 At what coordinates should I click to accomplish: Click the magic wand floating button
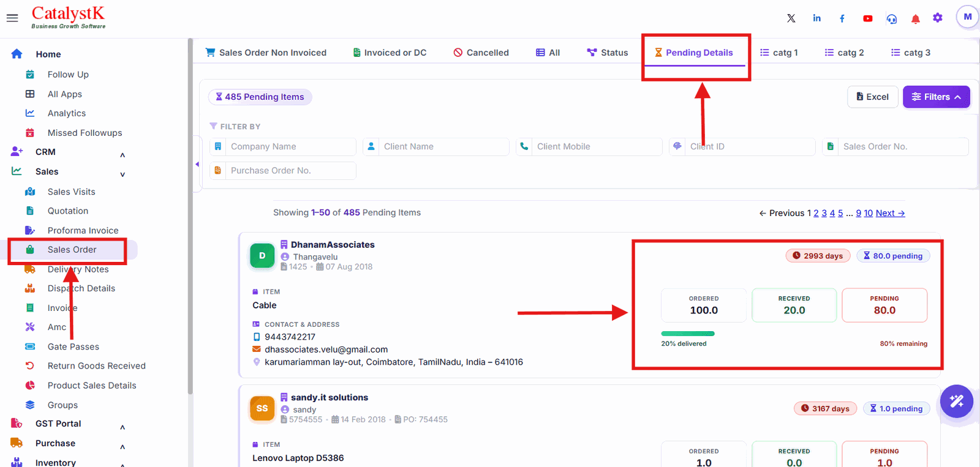click(957, 402)
